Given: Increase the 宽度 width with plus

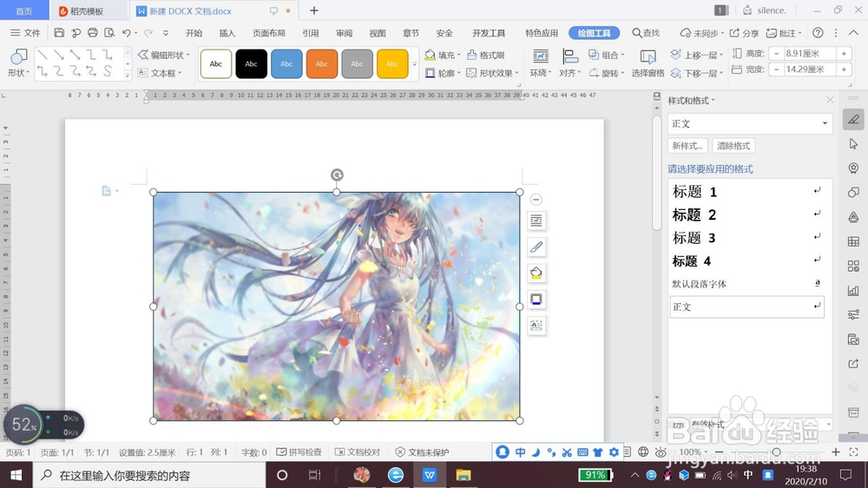Looking at the screenshot, I should point(845,69).
